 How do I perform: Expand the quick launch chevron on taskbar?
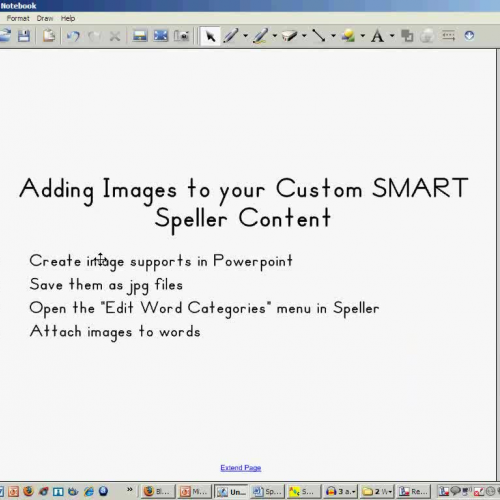(130, 489)
